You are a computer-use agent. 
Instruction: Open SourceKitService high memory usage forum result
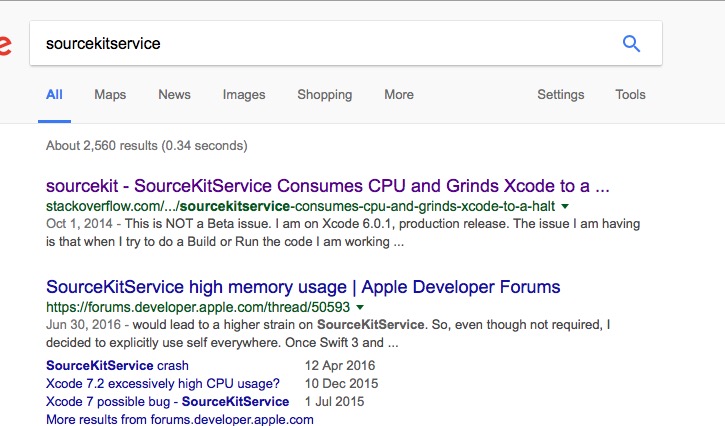[303, 287]
